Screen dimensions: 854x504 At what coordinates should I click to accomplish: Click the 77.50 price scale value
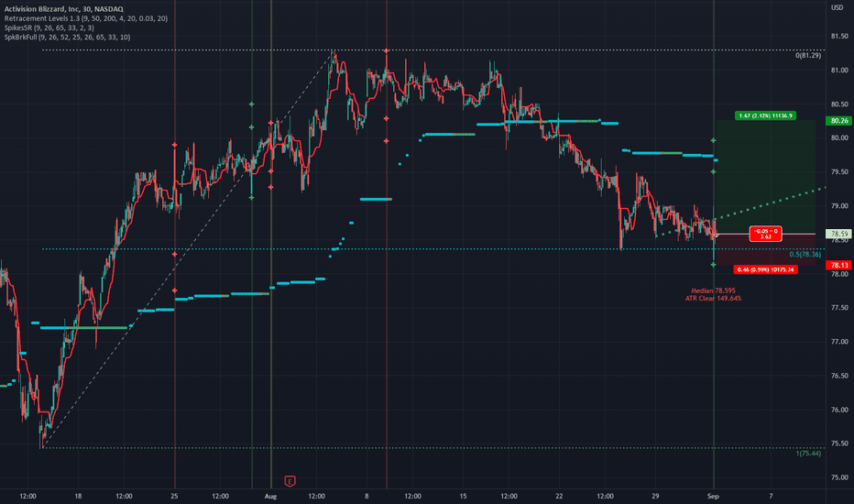tap(839, 308)
